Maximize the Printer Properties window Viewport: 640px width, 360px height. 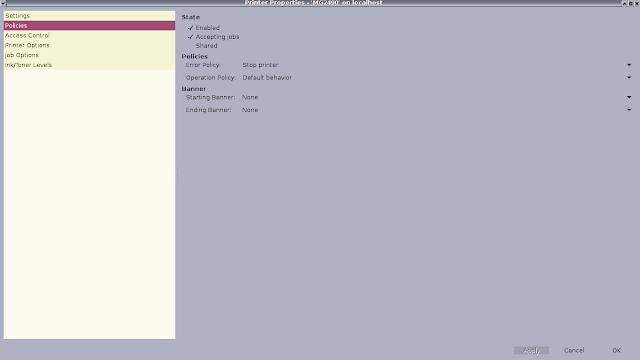point(631,3)
